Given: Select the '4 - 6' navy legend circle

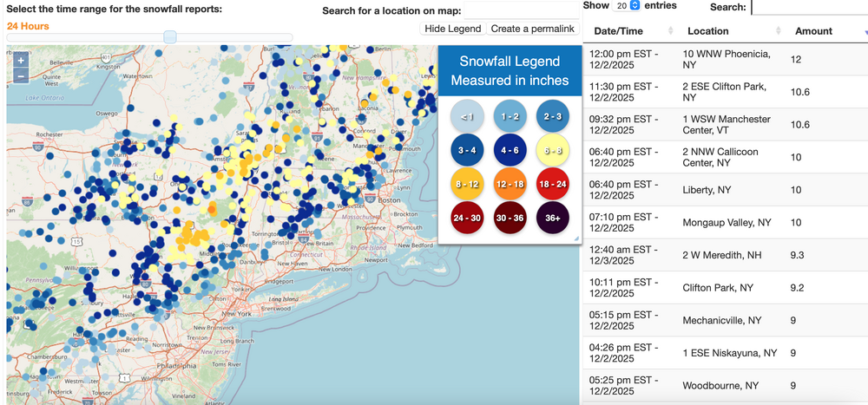Looking at the screenshot, I should [510, 151].
